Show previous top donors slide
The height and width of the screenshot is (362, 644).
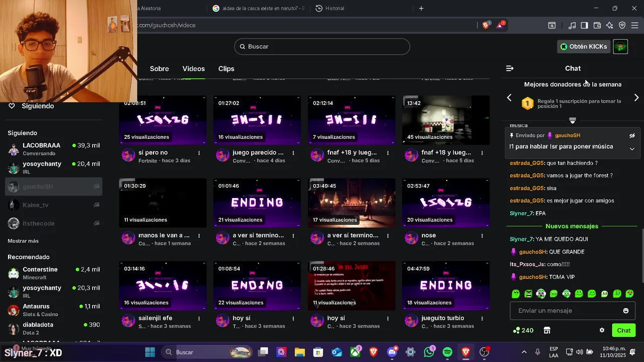point(509,98)
